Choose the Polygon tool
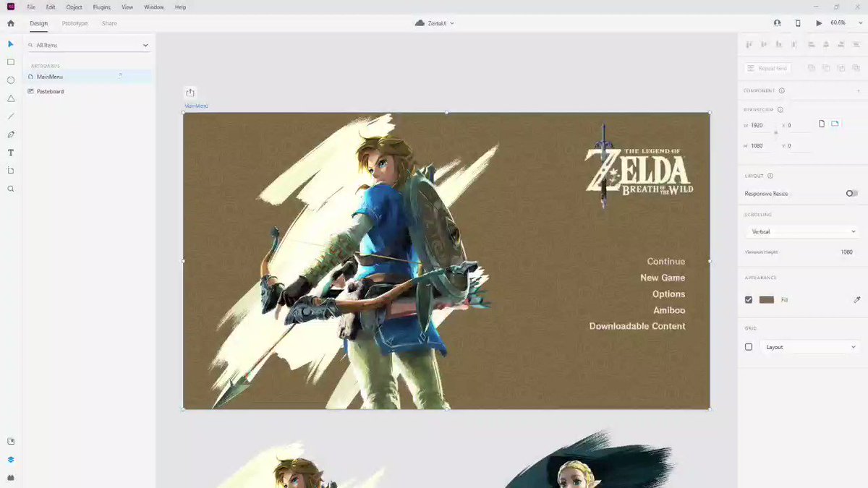This screenshot has height=488, width=868. pos(11,98)
